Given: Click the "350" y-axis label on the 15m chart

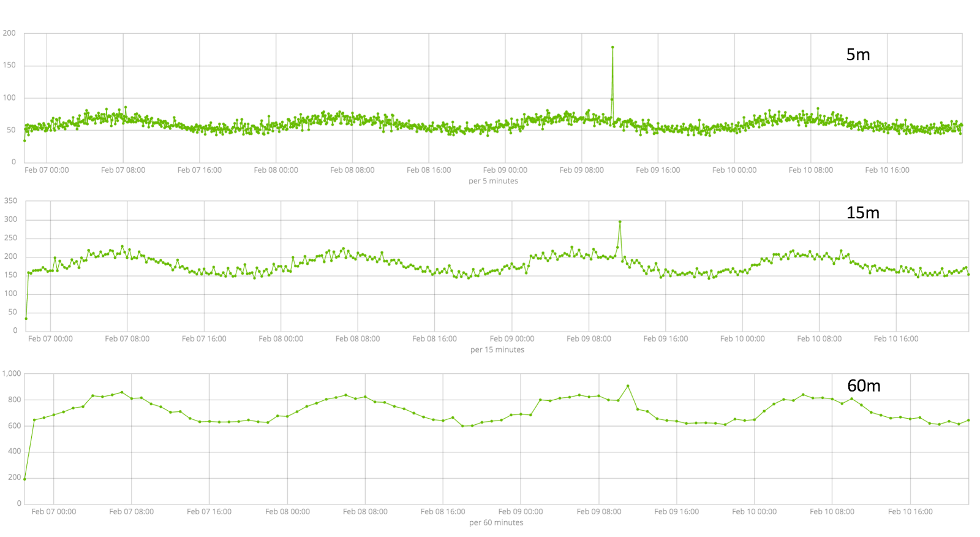Looking at the screenshot, I should (10, 200).
